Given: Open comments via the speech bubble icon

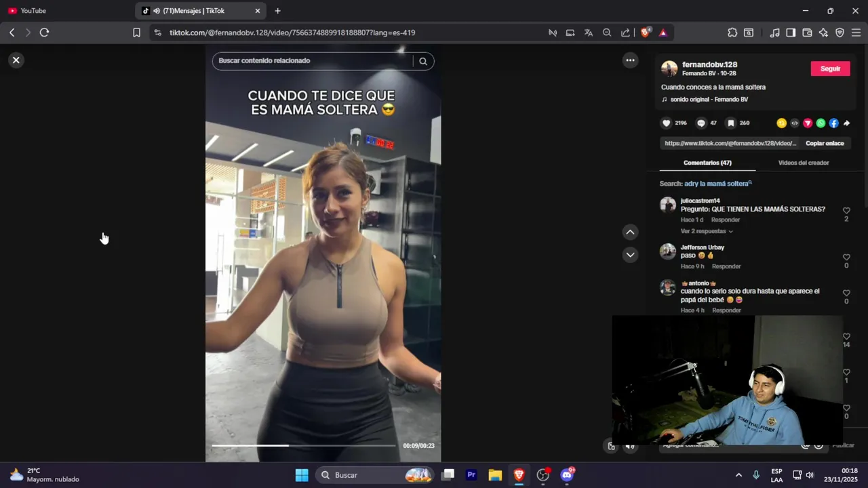Looking at the screenshot, I should [x=701, y=123].
